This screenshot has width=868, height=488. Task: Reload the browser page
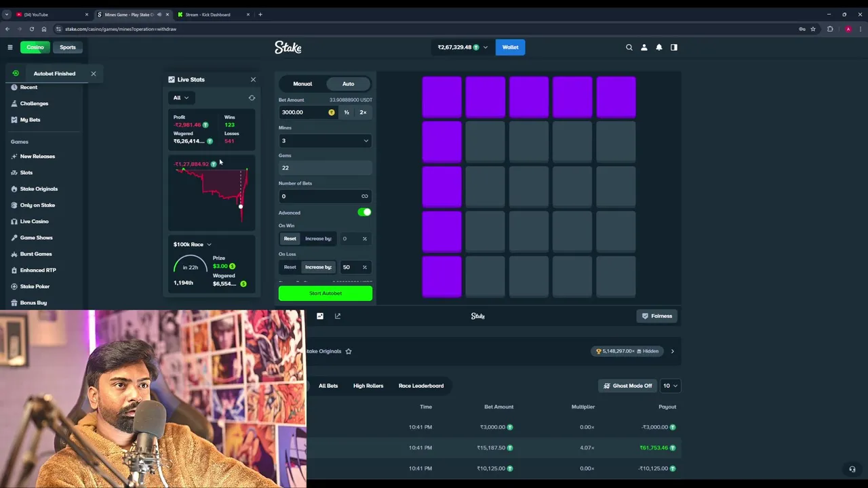click(x=32, y=29)
